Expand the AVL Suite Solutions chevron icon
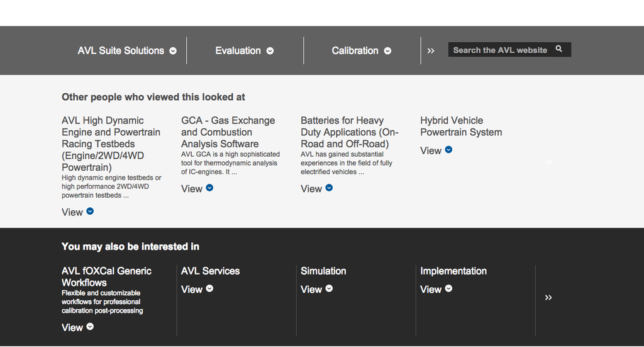644x347 pixels. [173, 51]
